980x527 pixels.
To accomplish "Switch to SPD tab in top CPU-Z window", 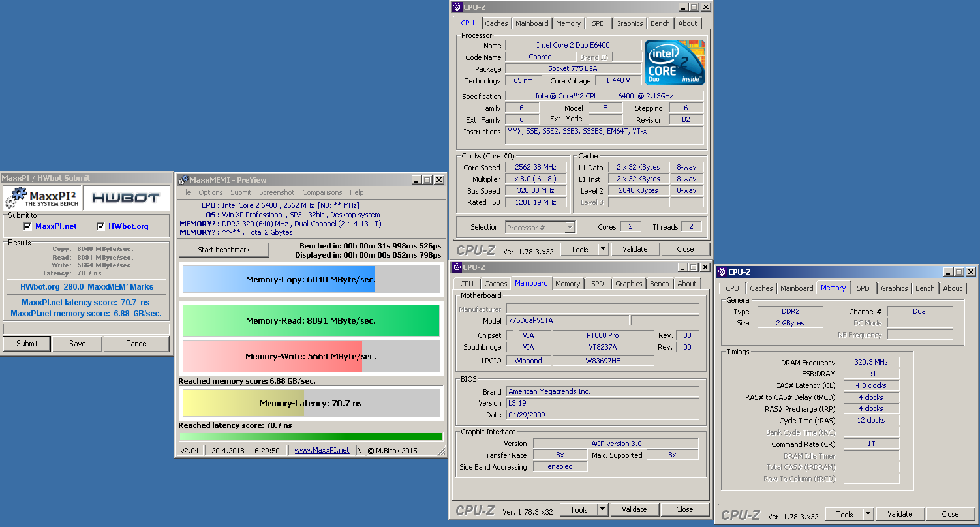I will click(598, 23).
